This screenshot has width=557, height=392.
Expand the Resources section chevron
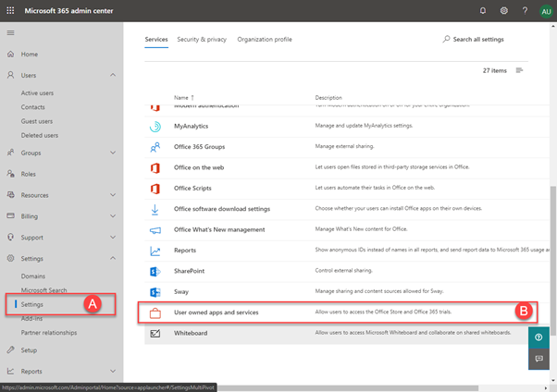(x=113, y=195)
